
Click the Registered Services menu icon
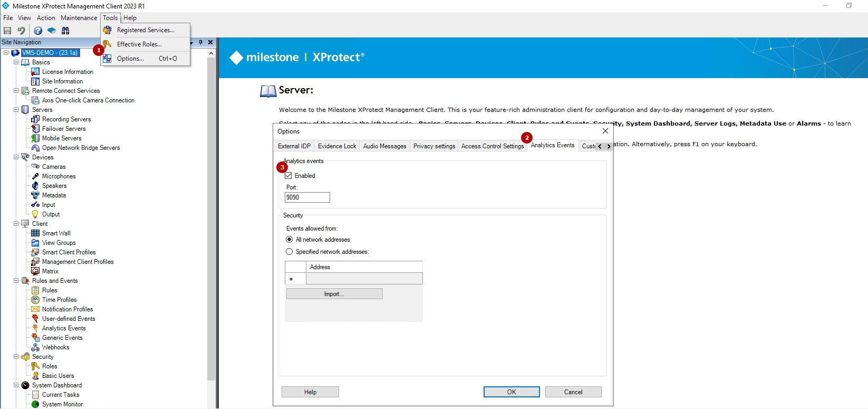[x=107, y=30]
